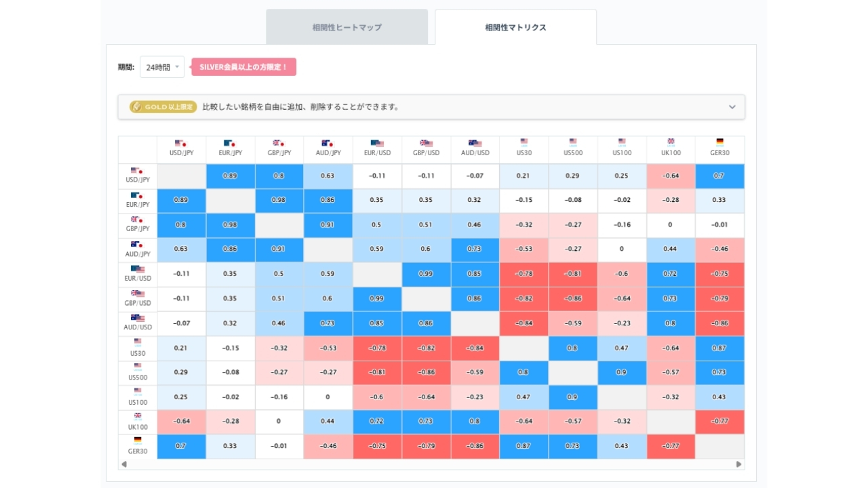
Task: Click the 期間: label
Action: coord(126,67)
